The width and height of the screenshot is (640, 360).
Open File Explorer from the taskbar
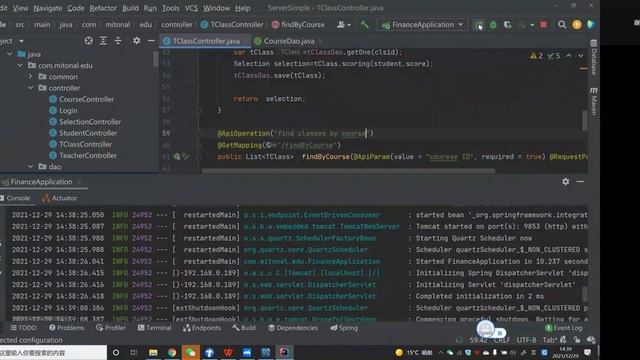coord(153,352)
